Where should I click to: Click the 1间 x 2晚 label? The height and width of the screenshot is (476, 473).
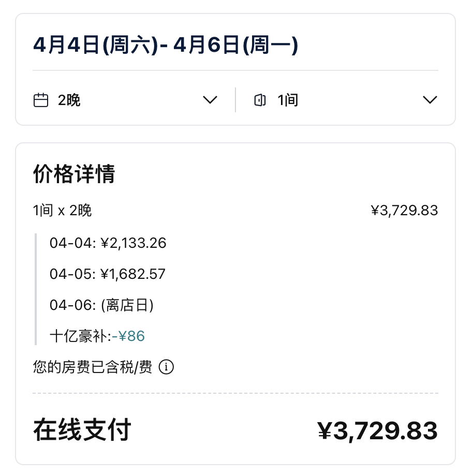(x=62, y=211)
